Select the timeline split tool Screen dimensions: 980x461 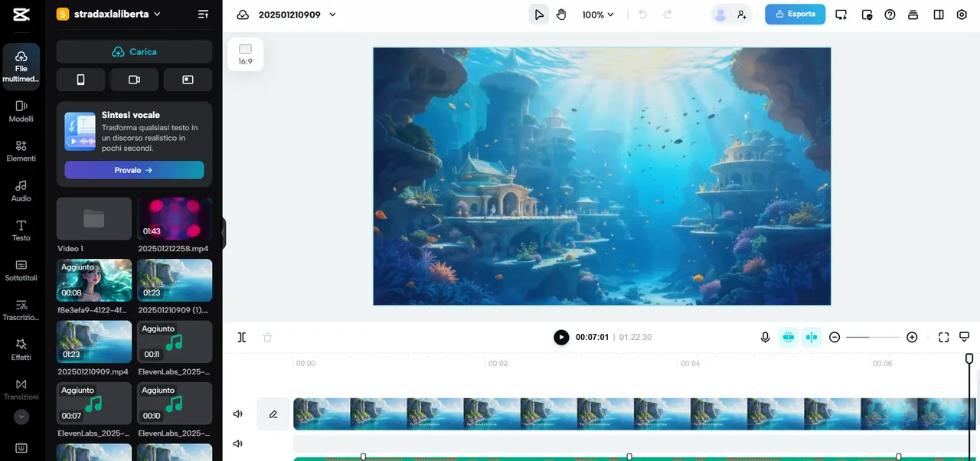pyautogui.click(x=242, y=337)
